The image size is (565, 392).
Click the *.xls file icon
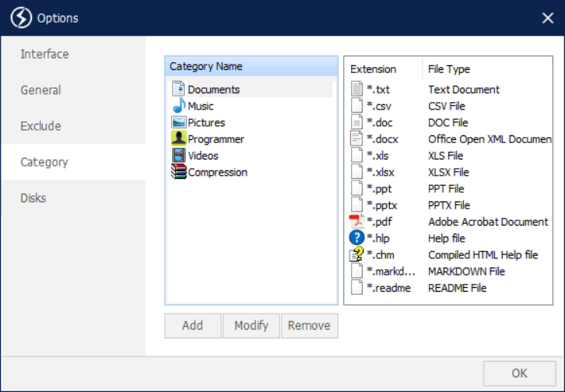356,155
